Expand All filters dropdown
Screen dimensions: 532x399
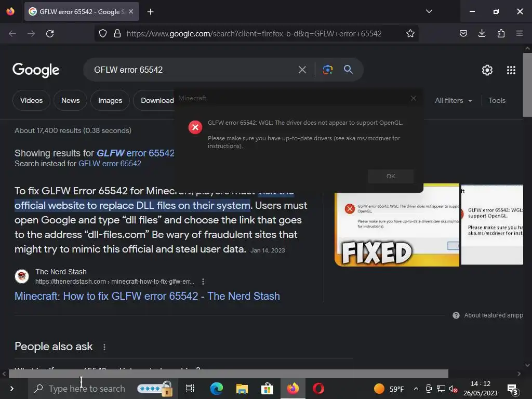[453, 100]
